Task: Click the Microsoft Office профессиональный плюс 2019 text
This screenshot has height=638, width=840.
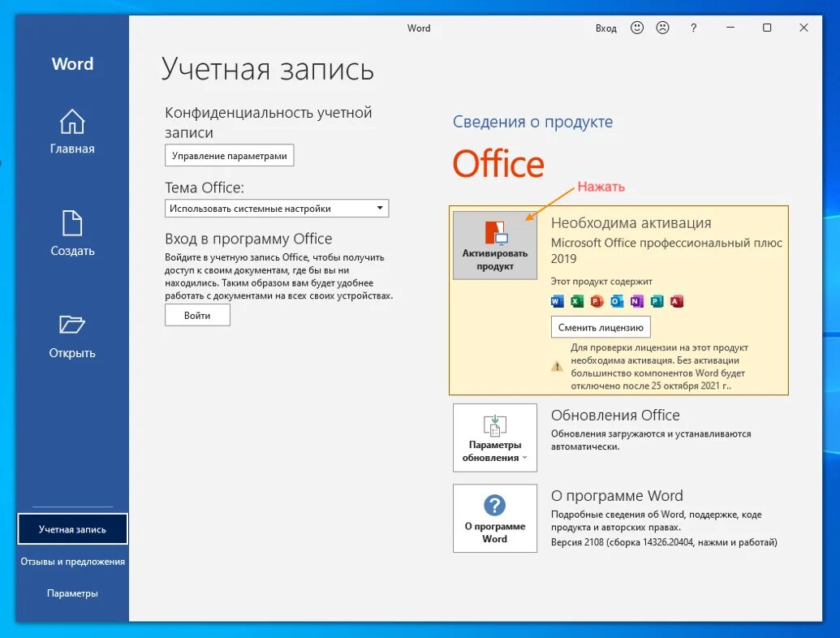Action: click(x=666, y=251)
